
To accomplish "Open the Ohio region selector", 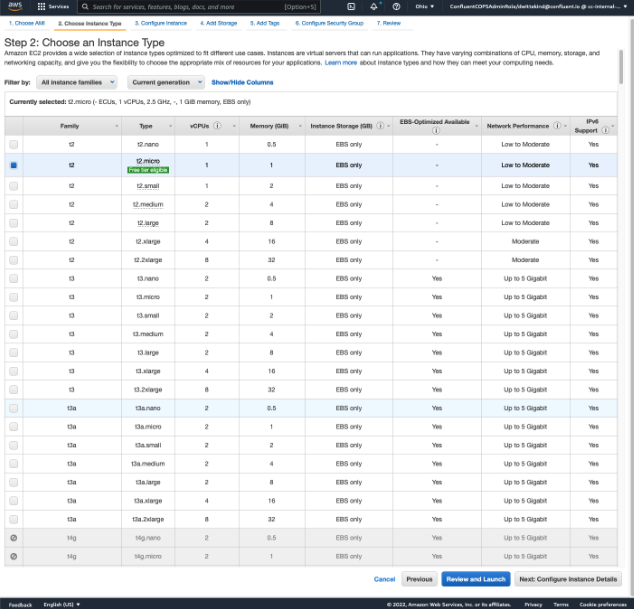I will coord(425,6).
